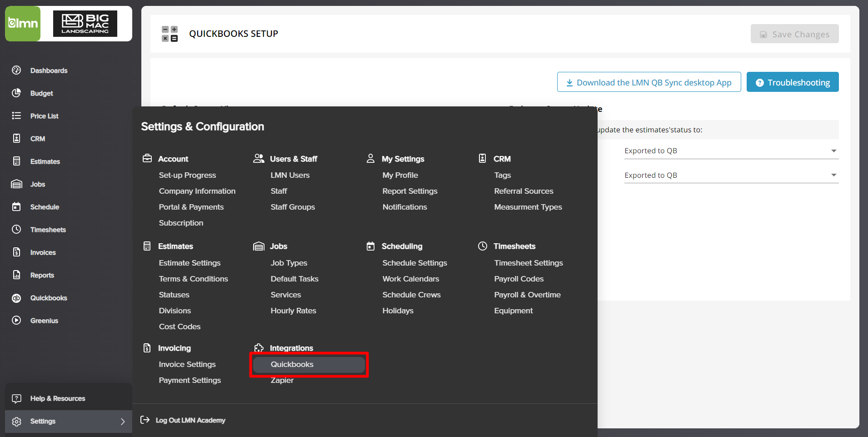868x437 pixels.
Task: Download the LMN QB Sync desktop App
Action: 649,82
